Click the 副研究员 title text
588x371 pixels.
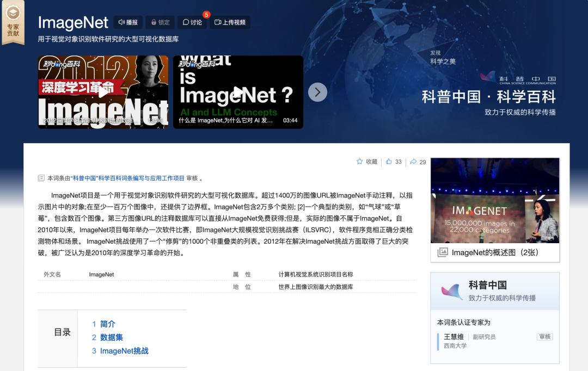click(x=484, y=337)
